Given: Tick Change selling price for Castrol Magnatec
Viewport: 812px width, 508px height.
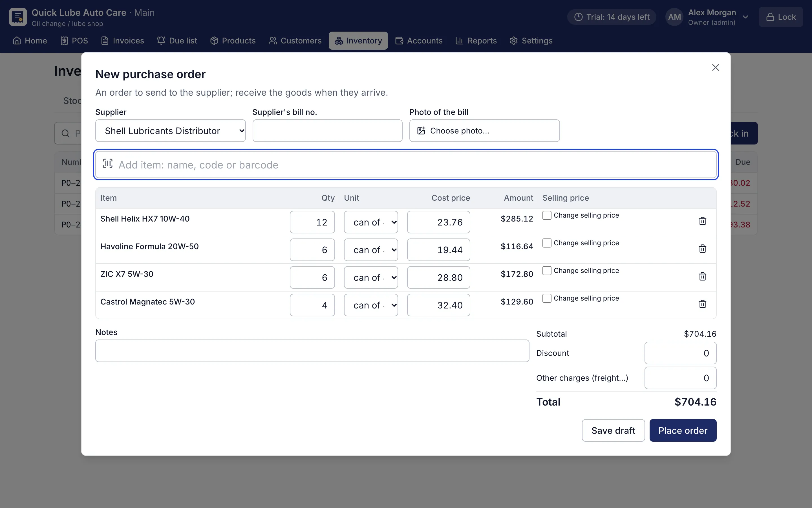Looking at the screenshot, I should click(x=547, y=298).
